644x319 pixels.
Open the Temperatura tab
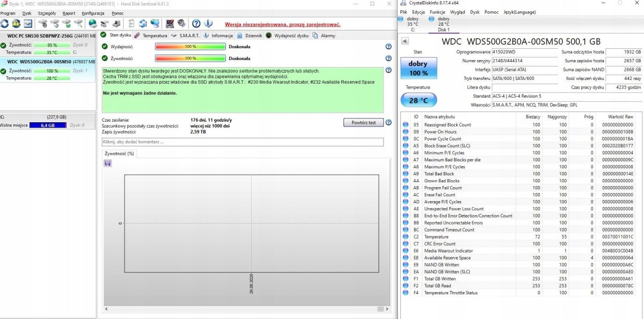(151, 35)
